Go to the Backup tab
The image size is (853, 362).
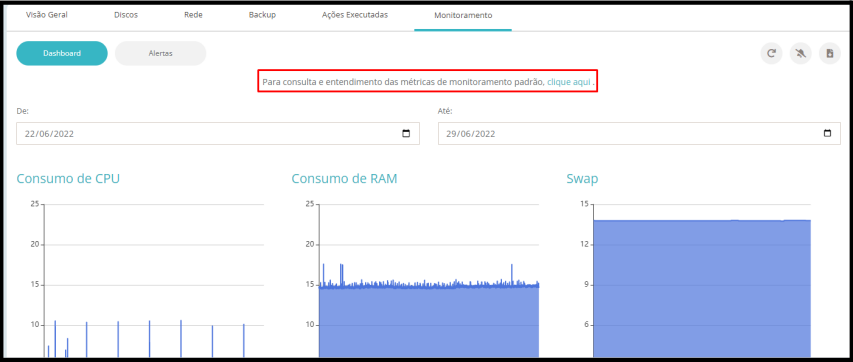[262, 15]
